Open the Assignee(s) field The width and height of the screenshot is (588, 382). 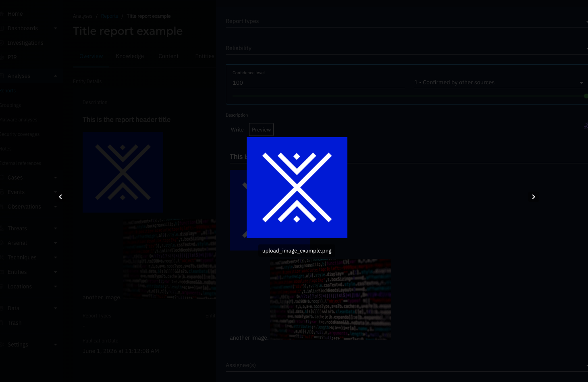click(x=407, y=365)
